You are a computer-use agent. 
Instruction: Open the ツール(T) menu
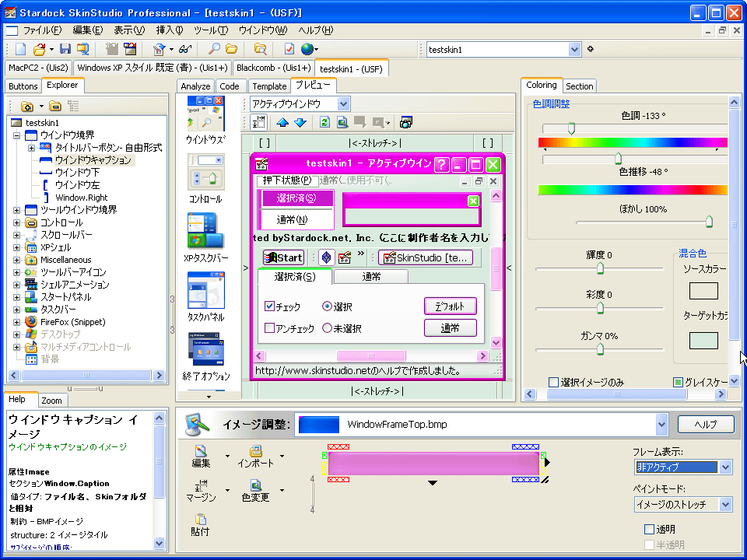(211, 30)
